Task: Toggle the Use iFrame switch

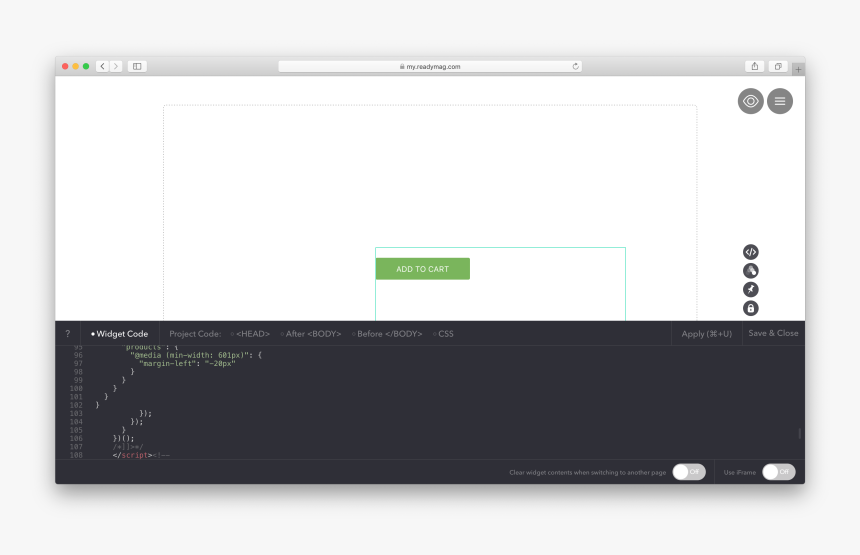Action: 778,472
